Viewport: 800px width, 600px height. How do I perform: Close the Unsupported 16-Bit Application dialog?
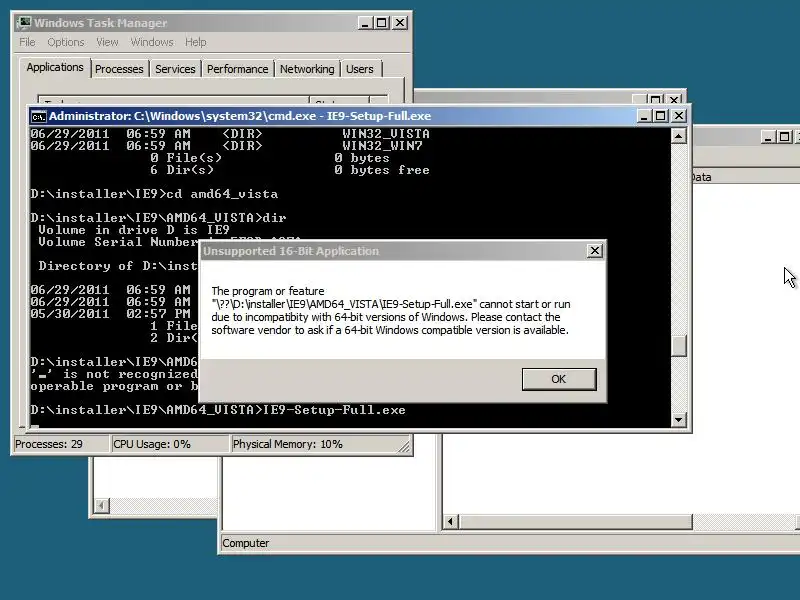point(594,251)
